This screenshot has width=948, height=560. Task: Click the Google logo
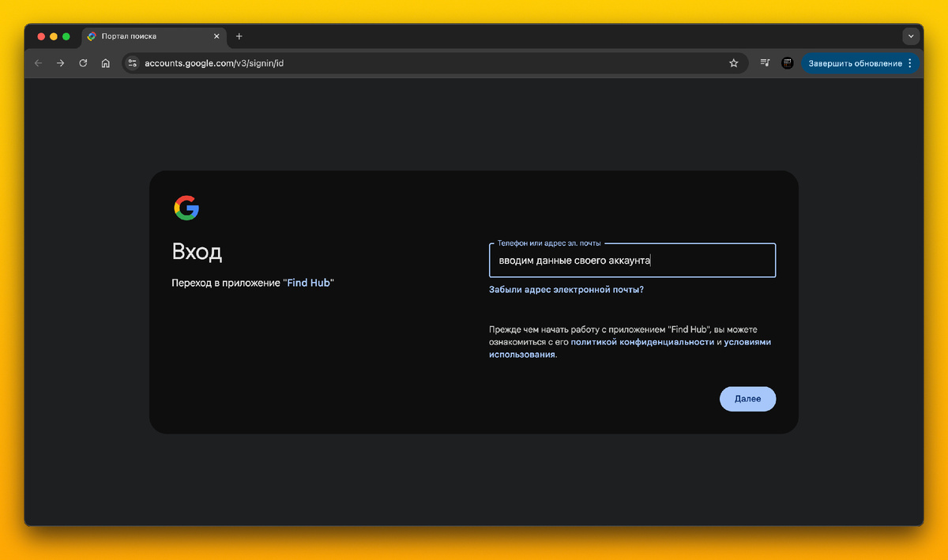186,208
